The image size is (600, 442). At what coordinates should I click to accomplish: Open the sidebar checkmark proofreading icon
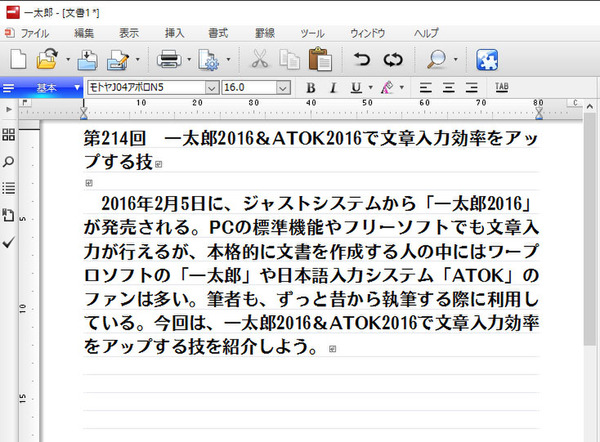[x=8, y=242]
